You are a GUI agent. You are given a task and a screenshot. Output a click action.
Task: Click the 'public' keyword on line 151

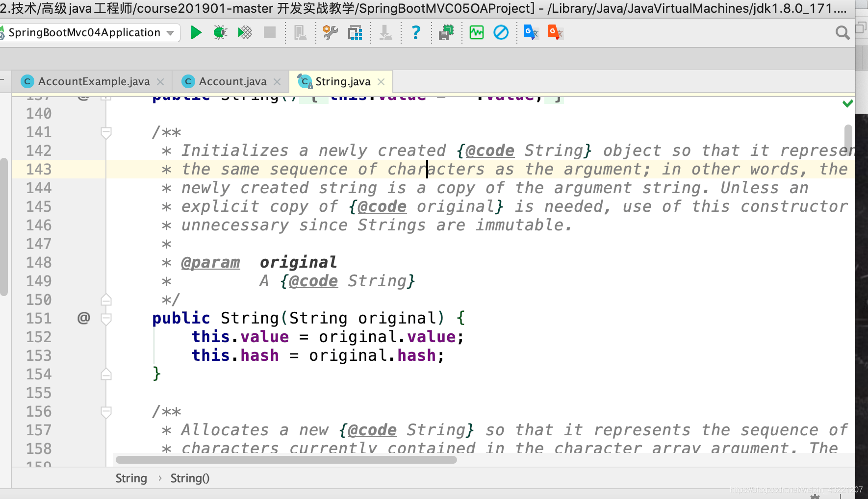181,318
